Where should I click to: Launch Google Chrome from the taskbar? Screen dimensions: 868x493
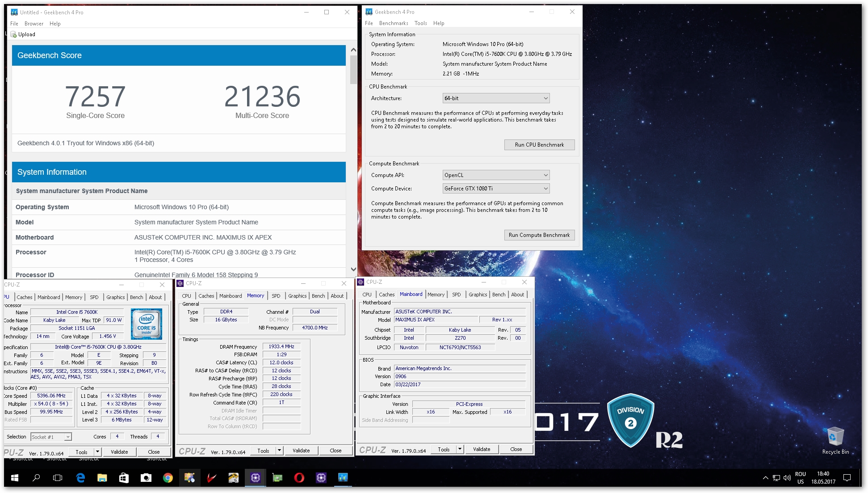point(168,478)
